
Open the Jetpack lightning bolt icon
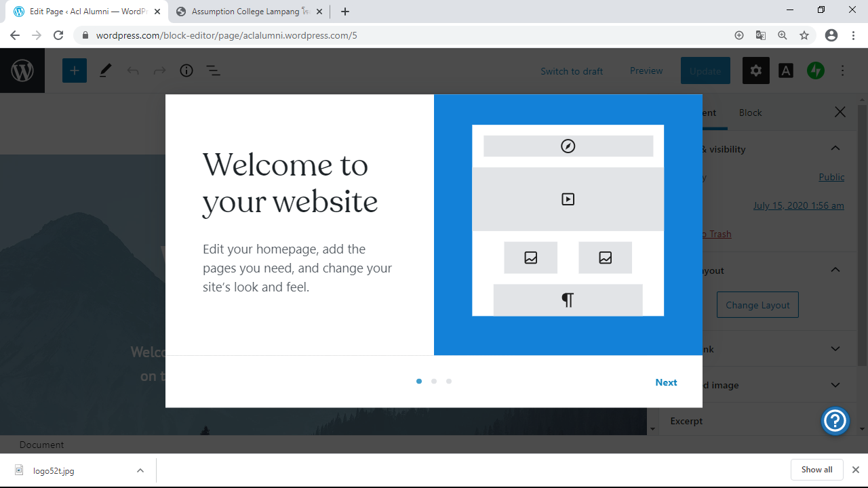(x=816, y=70)
